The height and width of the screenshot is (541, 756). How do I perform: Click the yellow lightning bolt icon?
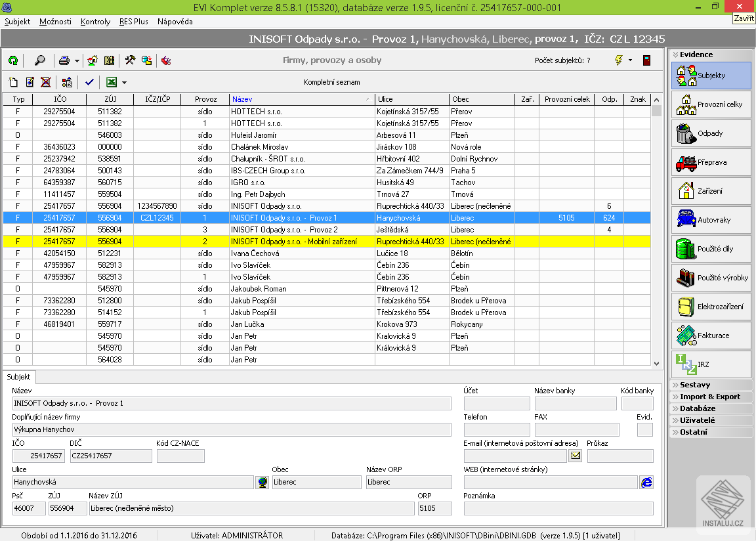(619, 60)
